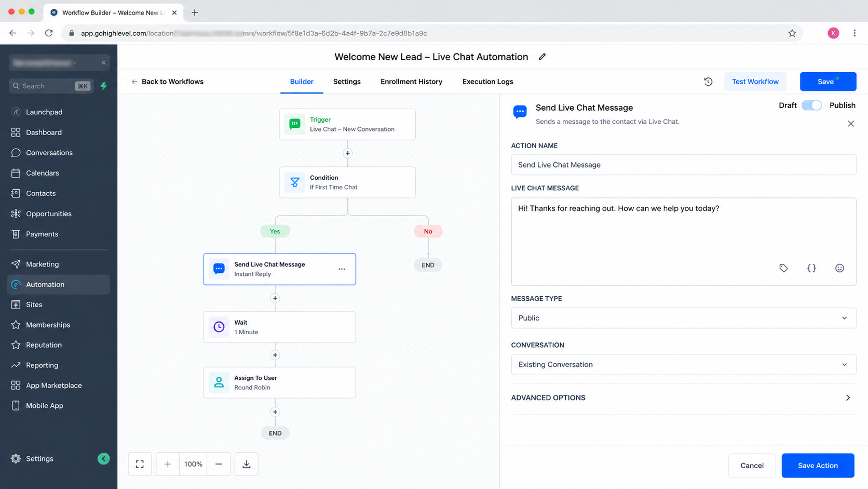This screenshot has height=489, width=868.
Task: Click the pencil icon to rename workflow
Action: tap(542, 57)
